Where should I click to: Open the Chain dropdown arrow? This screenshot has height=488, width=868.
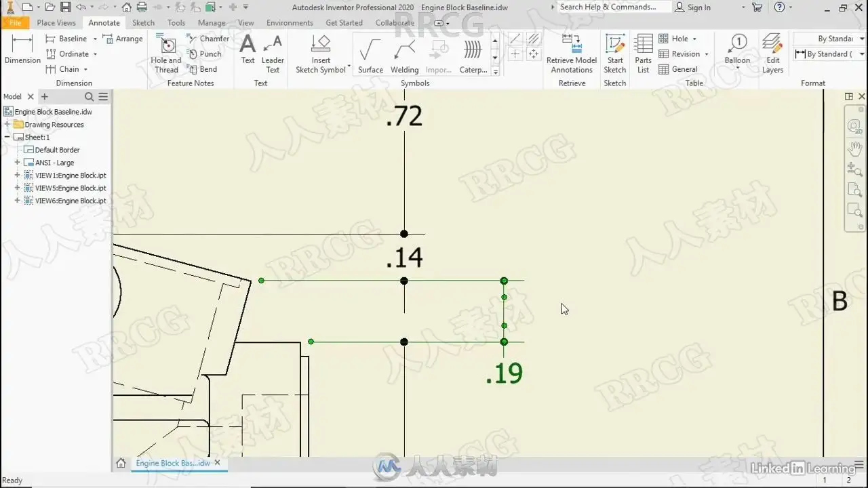point(85,69)
